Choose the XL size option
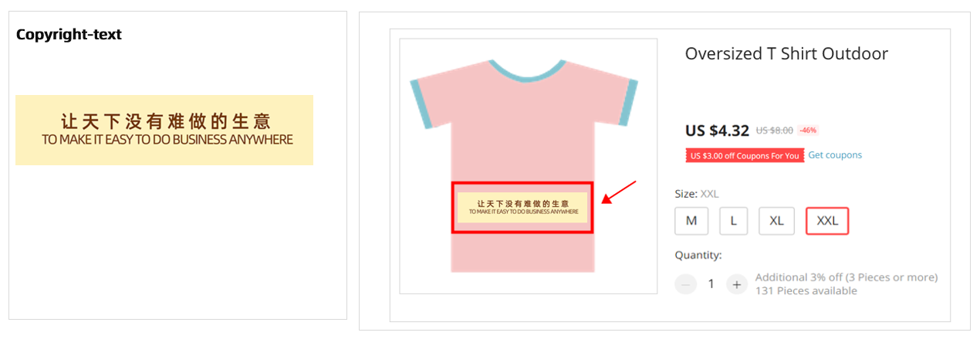980x346 pixels. coord(776,221)
